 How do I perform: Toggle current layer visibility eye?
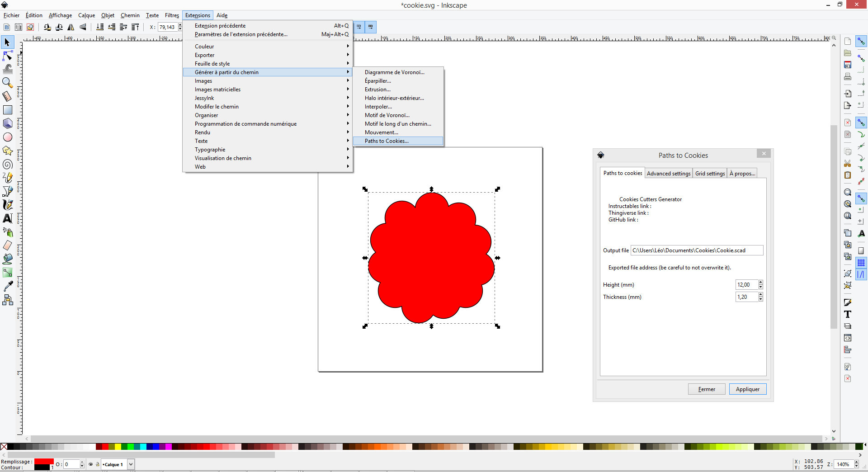[90, 464]
